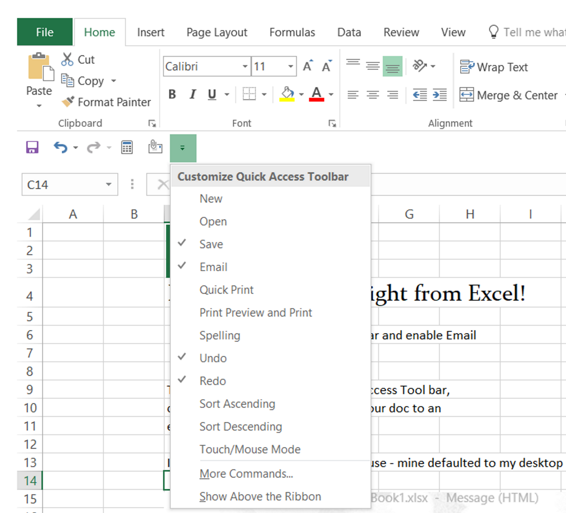This screenshot has width=566, height=513.
Task: Switch to the Formulas tab
Action: click(292, 32)
